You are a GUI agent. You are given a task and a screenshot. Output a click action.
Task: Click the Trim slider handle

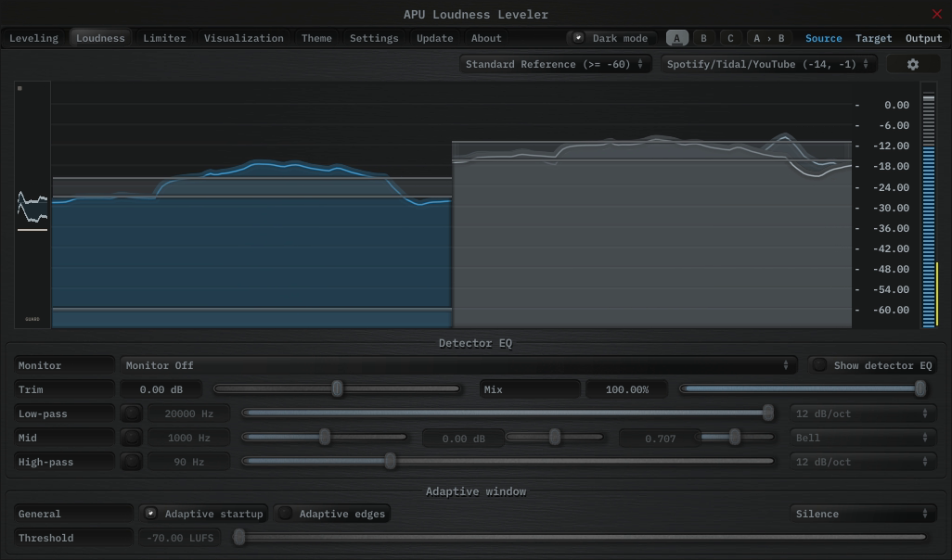pyautogui.click(x=338, y=389)
